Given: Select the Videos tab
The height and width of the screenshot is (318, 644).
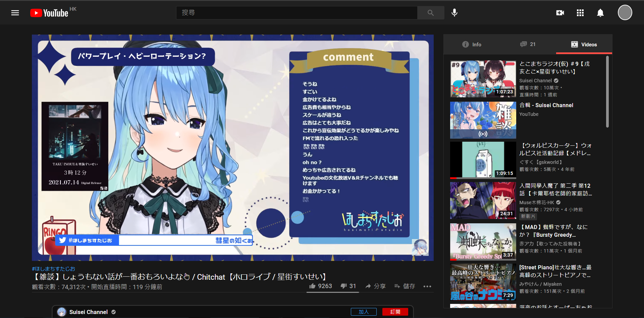Looking at the screenshot, I should click(584, 44).
